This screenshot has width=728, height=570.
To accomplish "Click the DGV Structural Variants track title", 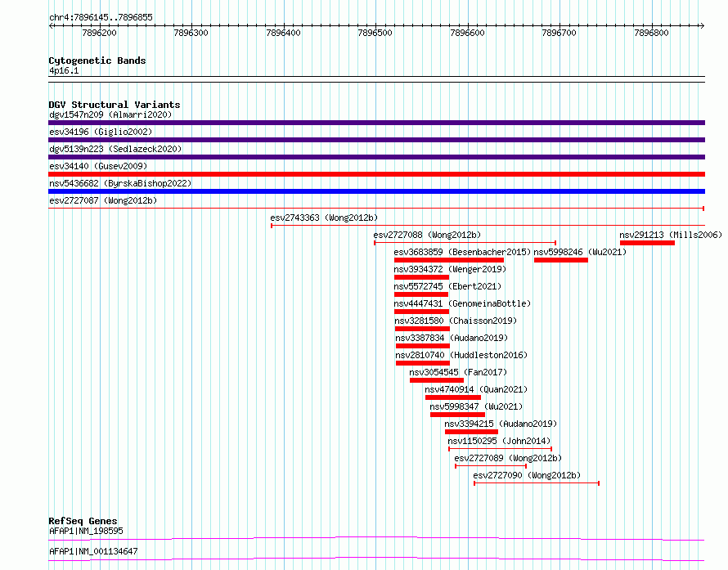I will (x=115, y=105).
